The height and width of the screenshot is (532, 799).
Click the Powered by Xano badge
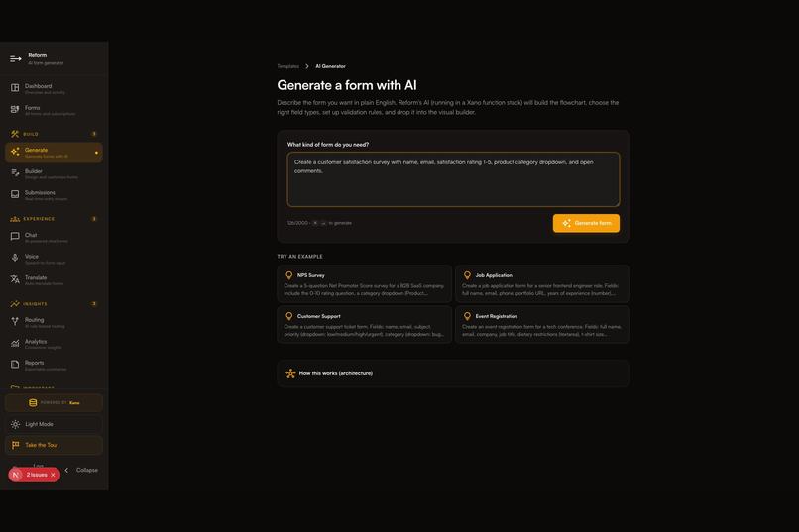tap(54, 402)
